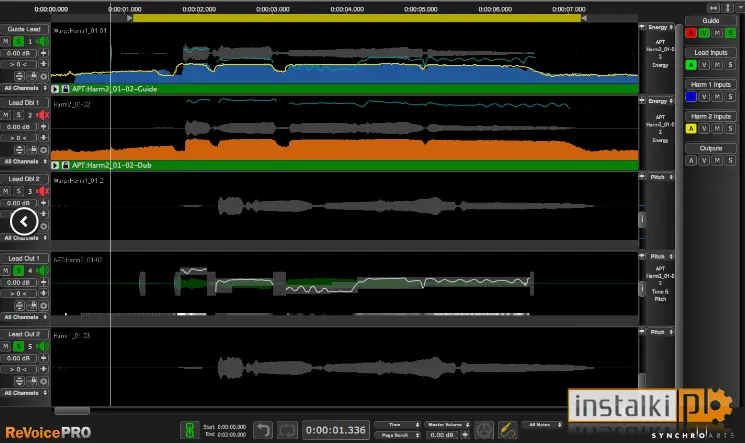Click the lock icon on Guide Lead track
Viewport: 745px width, 443px height.
(x=32, y=76)
